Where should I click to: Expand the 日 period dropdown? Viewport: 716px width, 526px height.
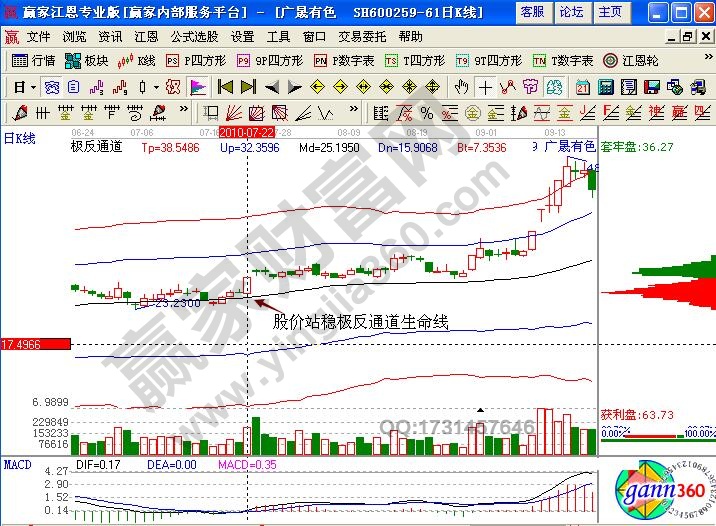[21, 87]
